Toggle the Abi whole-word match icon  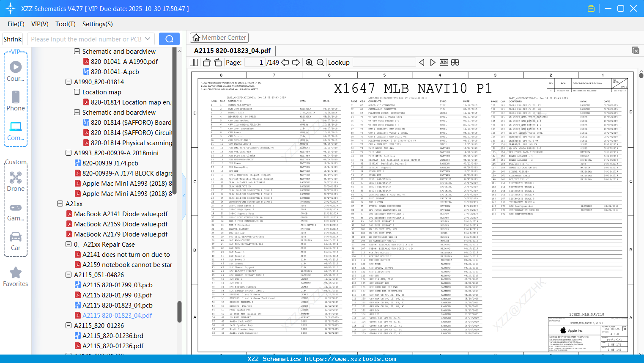444,63
